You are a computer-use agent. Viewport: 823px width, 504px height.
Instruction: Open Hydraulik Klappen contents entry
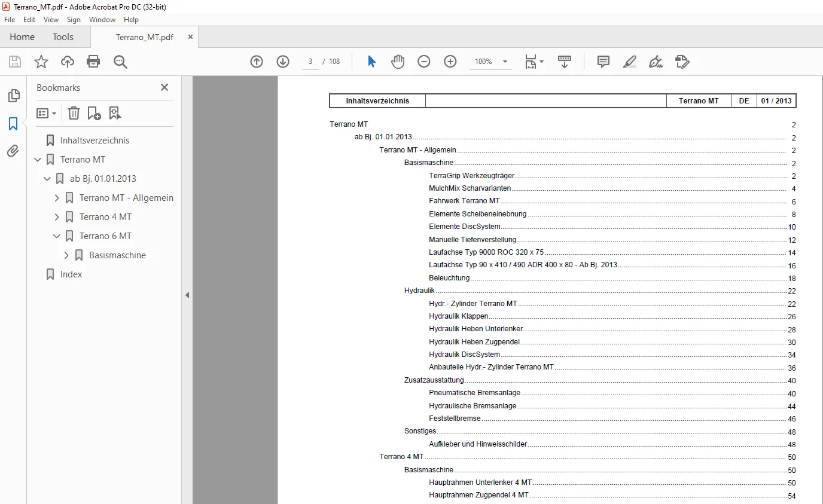click(x=458, y=316)
